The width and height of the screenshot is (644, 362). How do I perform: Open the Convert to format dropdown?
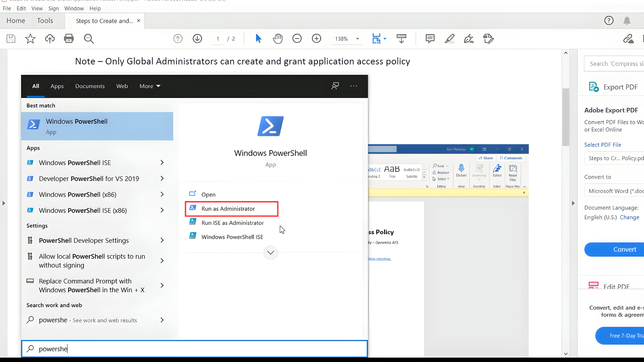coord(614,191)
